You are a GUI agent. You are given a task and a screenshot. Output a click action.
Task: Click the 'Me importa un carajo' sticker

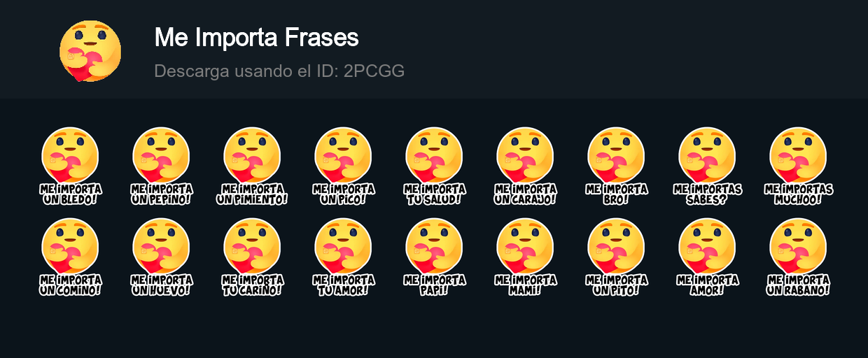pyautogui.click(x=525, y=166)
